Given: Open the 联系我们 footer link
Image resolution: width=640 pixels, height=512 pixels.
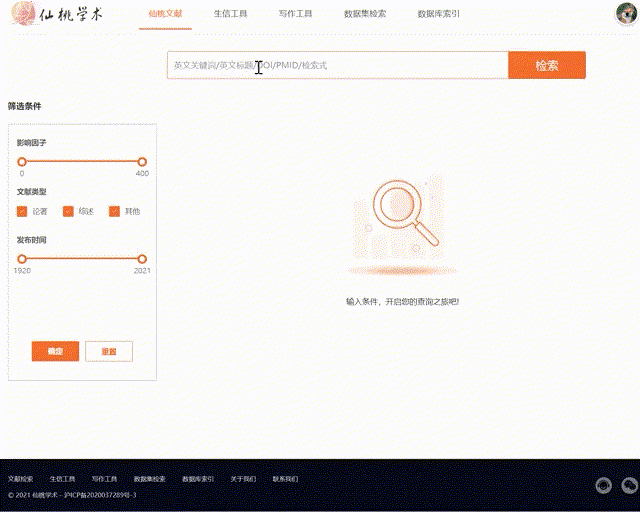Looking at the screenshot, I should tap(285, 479).
